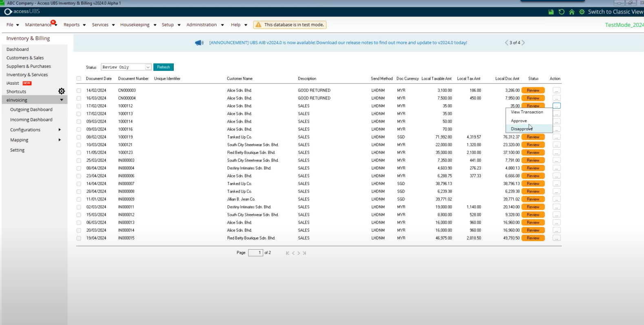Click the warning icon in test mode banner
644x325 pixels.
[258, 25]
